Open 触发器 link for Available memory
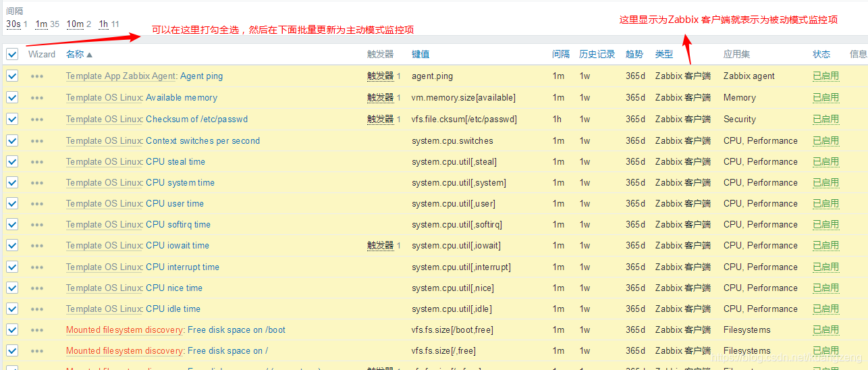The width and height of the screenshot is (868, 370). coord(380,98)
